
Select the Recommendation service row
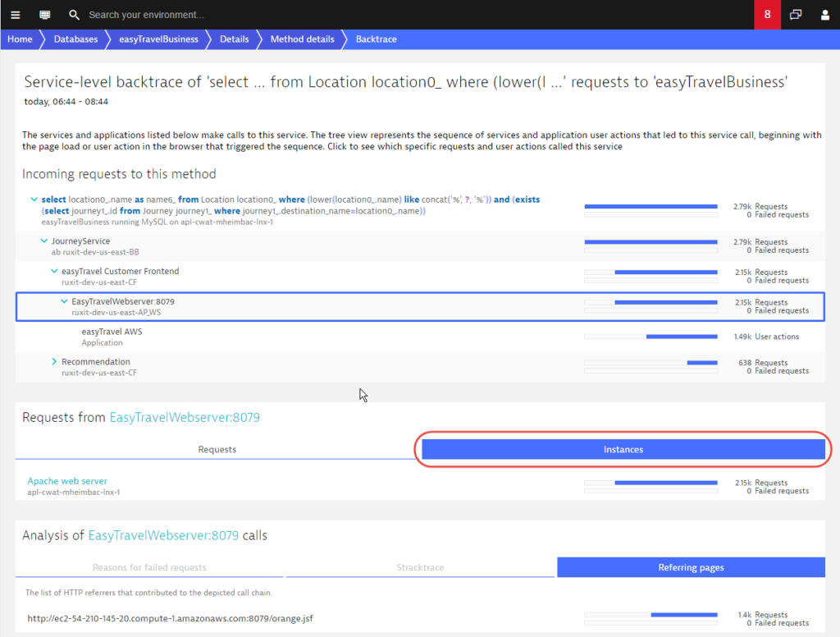tap(420, 367)
